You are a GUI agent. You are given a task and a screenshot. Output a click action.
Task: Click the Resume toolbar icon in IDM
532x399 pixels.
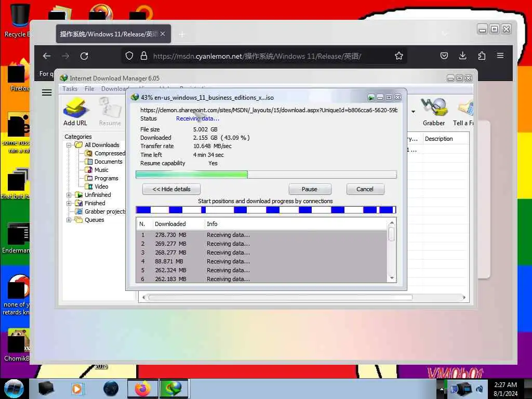point(110,112)
